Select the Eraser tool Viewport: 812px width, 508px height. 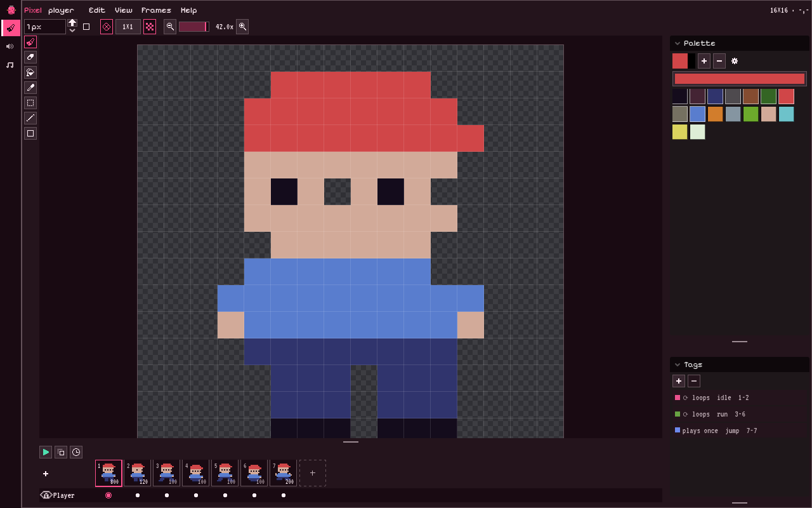click(x=30, y=57)
